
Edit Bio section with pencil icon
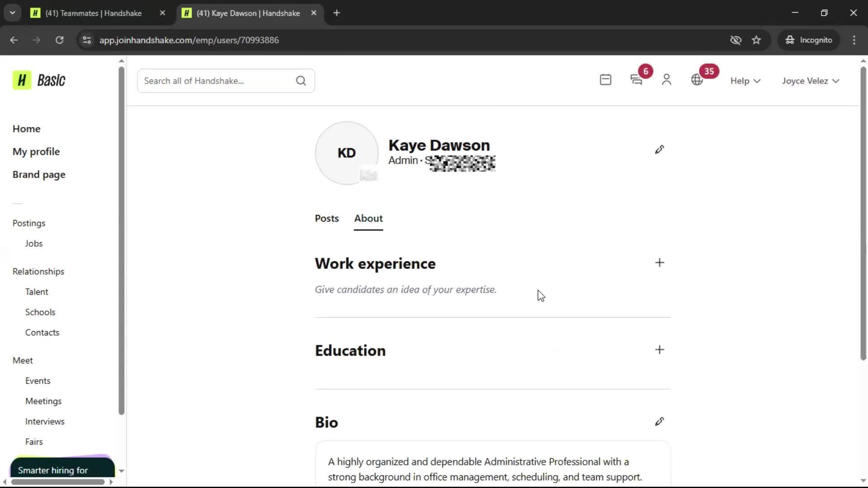(x=659, y=422)
